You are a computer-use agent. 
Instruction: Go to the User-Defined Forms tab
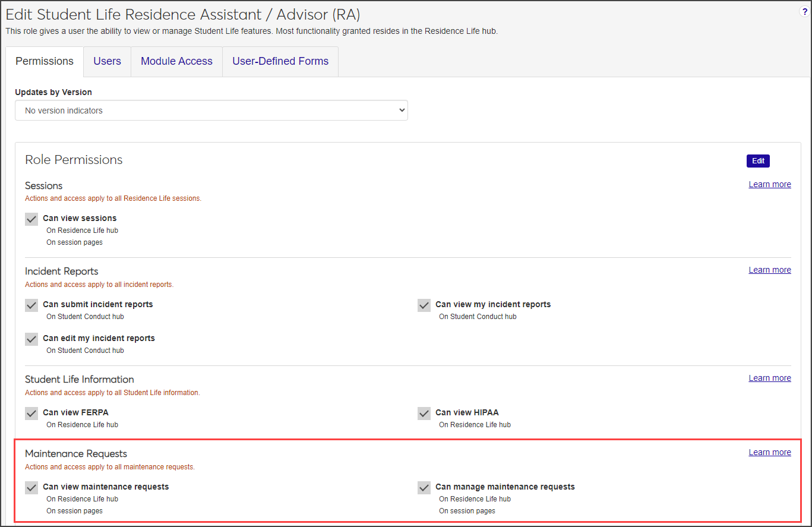[x=280, y=61]
